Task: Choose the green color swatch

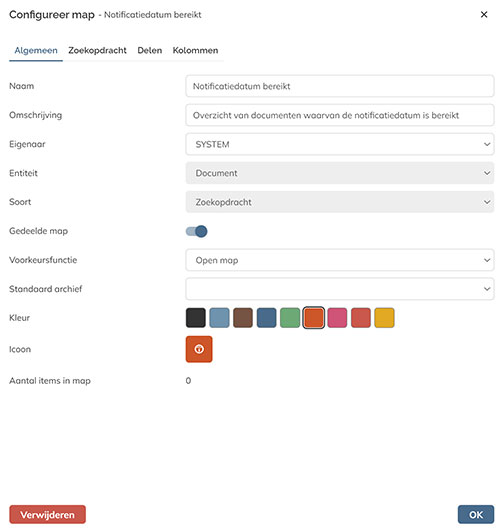Action: pos(290,318)
